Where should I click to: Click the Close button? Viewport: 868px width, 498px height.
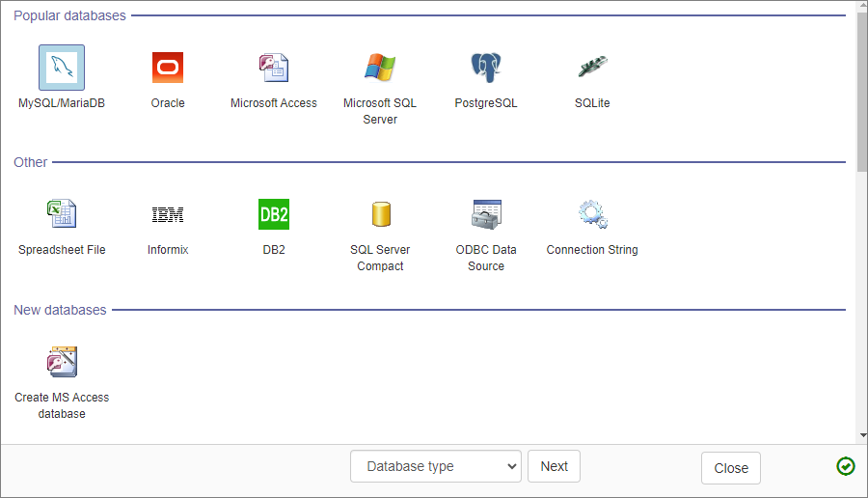[731, 468]
